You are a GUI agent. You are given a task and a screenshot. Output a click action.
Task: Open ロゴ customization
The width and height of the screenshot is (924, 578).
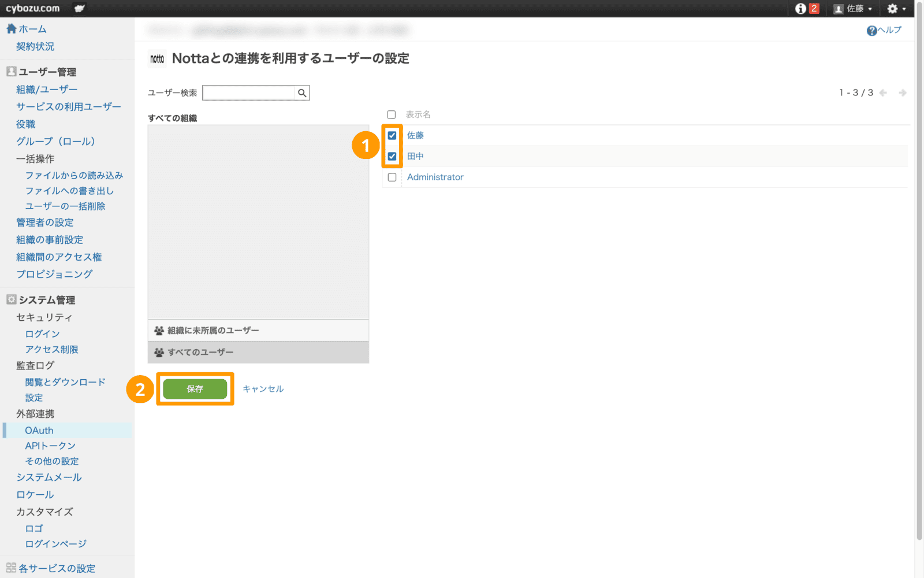(34, 528)
